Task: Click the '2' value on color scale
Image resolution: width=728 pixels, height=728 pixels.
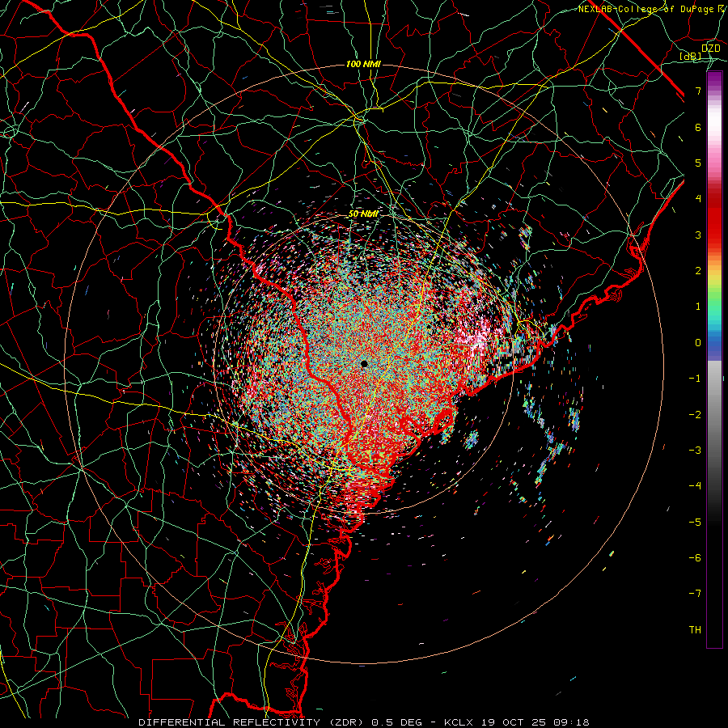Action: pos(698,271)
